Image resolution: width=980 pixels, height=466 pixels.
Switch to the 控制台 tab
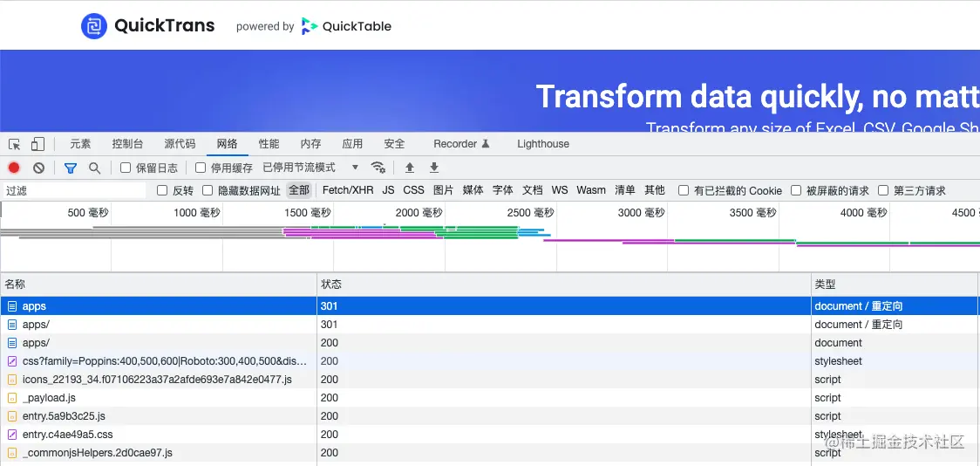[x=127, y=144]
